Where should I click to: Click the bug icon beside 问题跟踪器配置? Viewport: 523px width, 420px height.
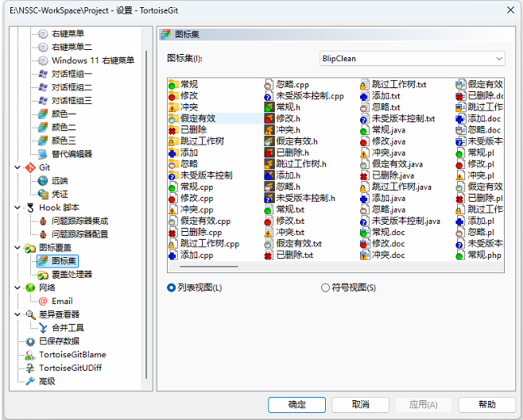(x=43, y=234)
